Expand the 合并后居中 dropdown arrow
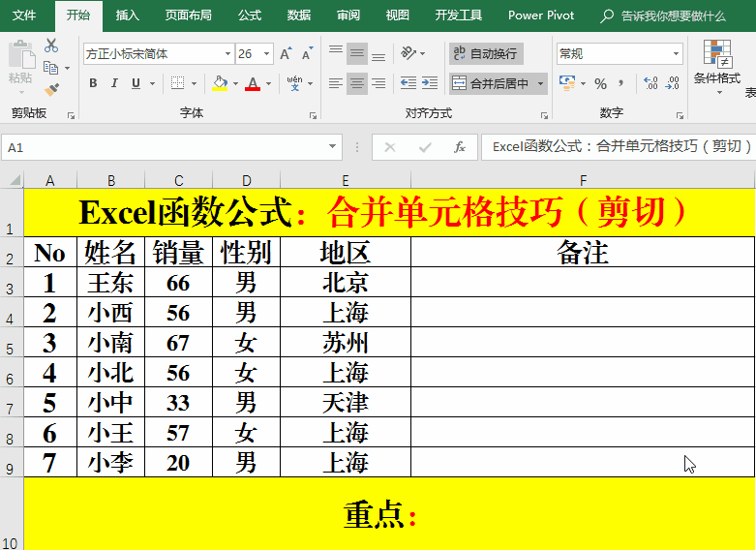Screen dimensions: 756x550 click(x=540, y=84)
